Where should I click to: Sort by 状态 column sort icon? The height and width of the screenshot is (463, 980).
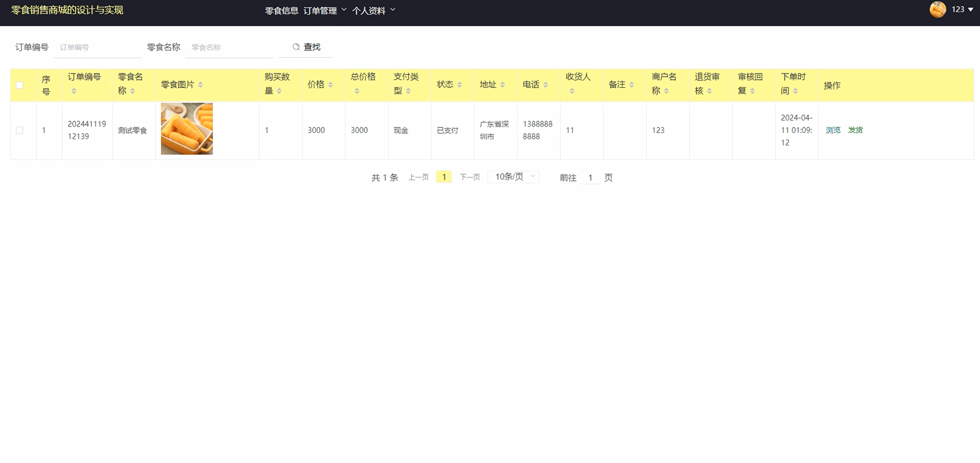[x=460, y=85]
